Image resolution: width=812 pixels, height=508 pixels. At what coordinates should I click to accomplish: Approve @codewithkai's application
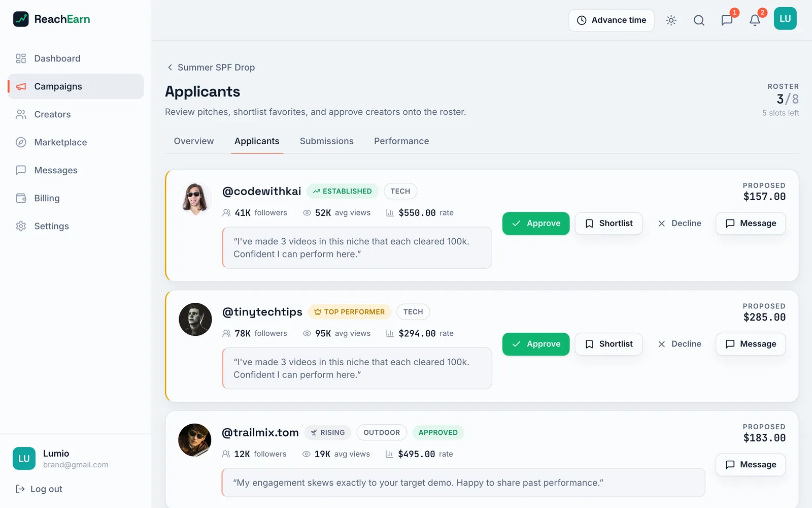536,224
